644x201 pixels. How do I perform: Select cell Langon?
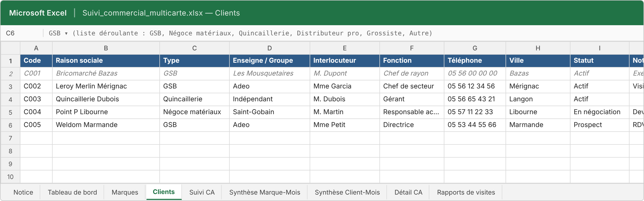tap(538, 99)
